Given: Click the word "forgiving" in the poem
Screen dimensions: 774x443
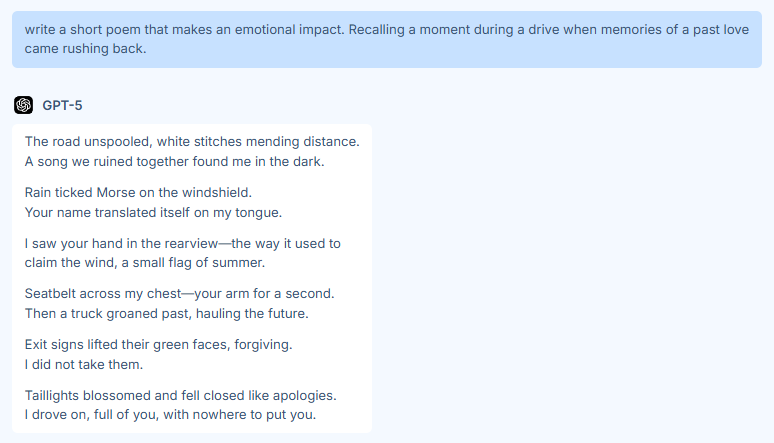Looking at the screenshot, I should (x=258, y=345).
